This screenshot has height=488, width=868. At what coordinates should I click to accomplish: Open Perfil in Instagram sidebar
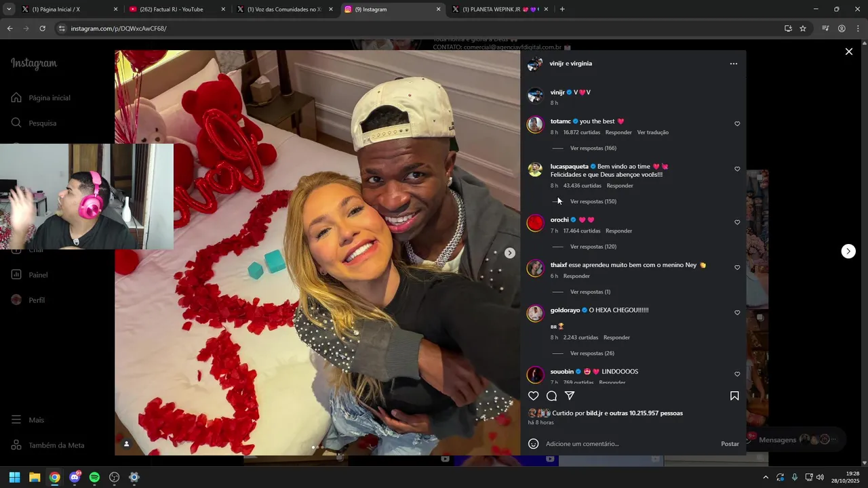pyautogui.click(x=28, y=300)
